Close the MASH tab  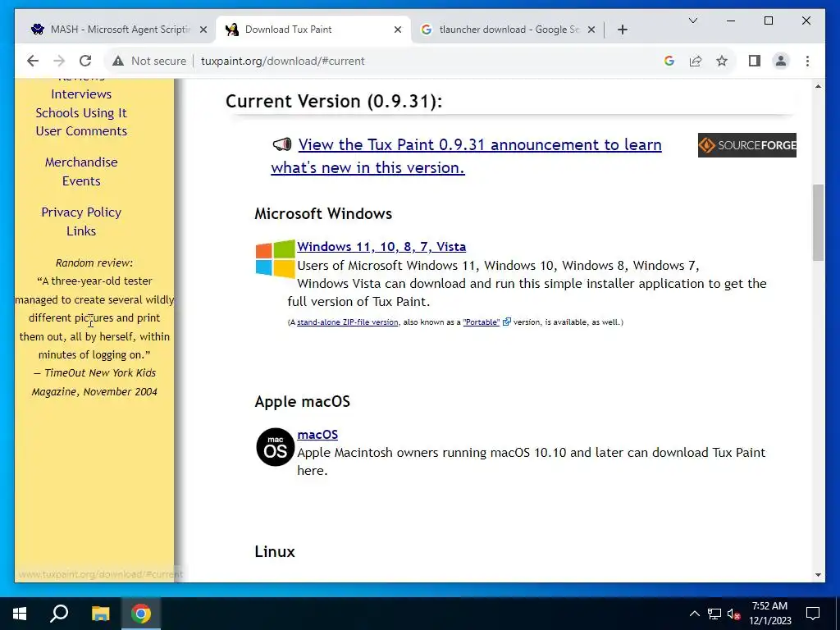pos(203,30)
